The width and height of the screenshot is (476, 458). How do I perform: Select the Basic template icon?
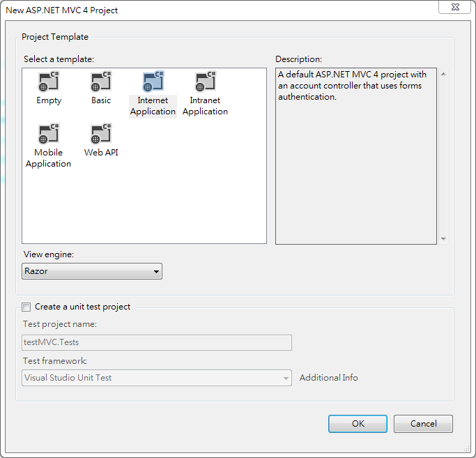[101, 81]
